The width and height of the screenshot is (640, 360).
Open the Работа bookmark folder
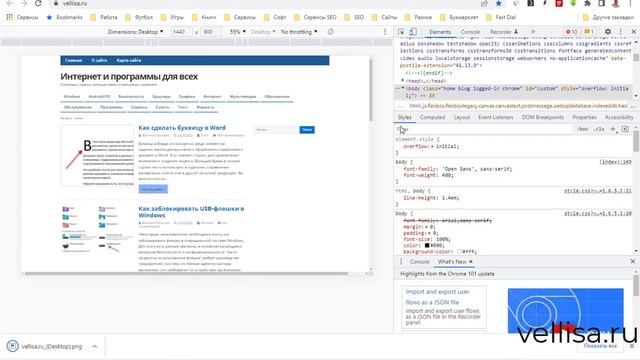click(104, 17)
